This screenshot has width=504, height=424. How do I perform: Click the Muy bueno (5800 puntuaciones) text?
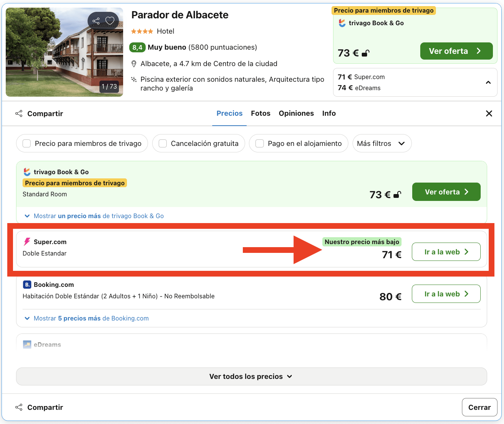[x=202, y=47]
